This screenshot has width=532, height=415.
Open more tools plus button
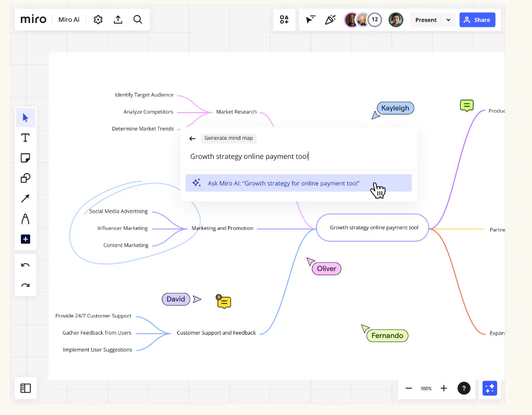tap(26, 239)
